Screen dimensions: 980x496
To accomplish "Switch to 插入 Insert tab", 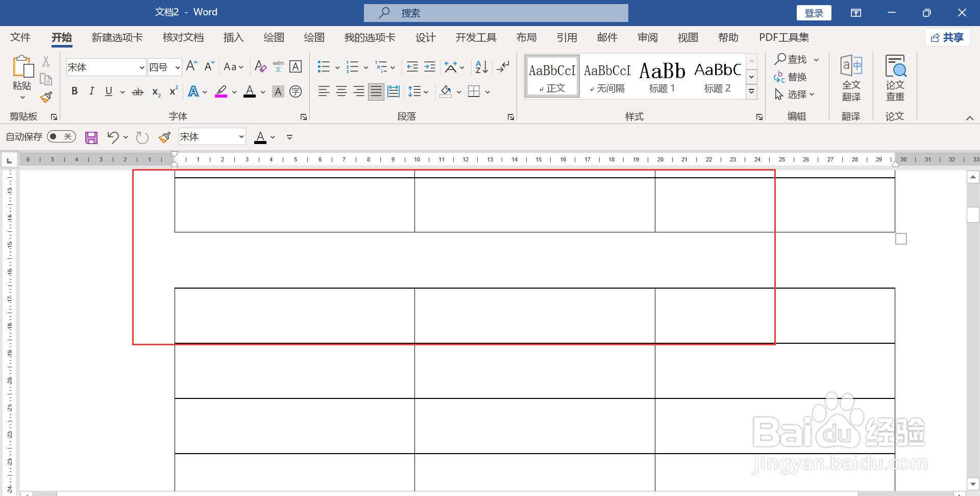I will point(234,37).
